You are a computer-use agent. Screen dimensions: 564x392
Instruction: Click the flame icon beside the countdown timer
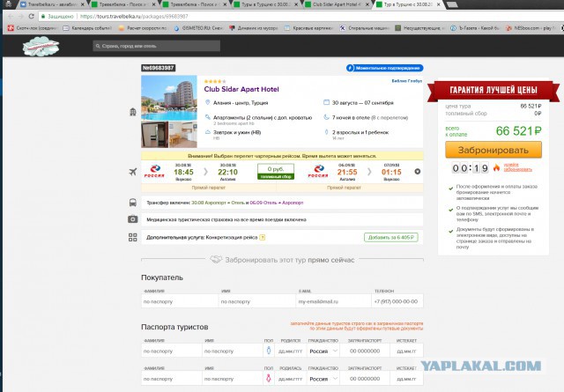tap(496, 167)
